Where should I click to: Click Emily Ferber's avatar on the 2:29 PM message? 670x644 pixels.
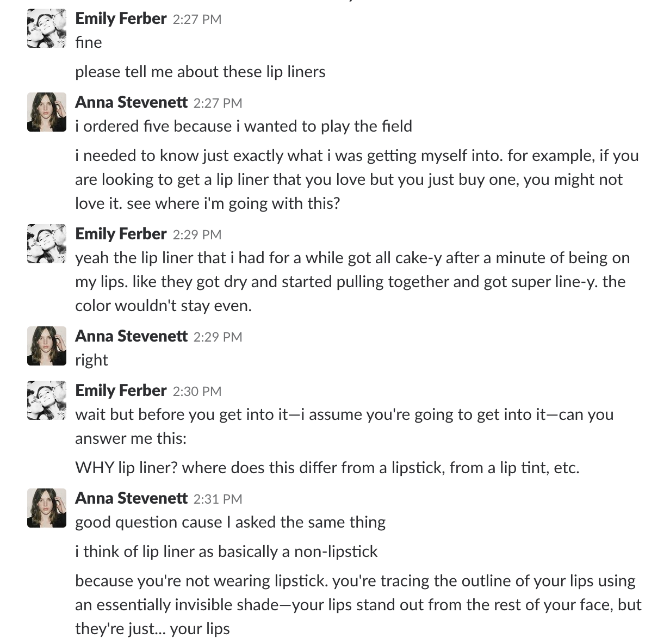point(47,244)
